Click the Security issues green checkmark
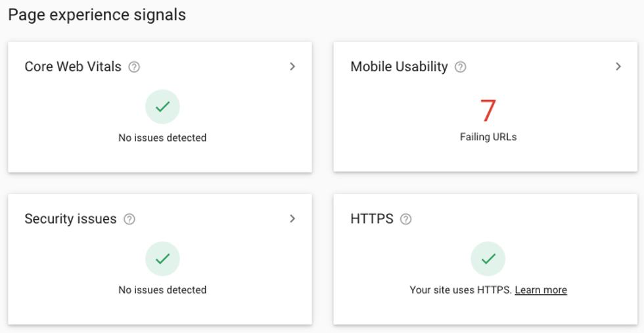644x333 pixels. [162, 259]
